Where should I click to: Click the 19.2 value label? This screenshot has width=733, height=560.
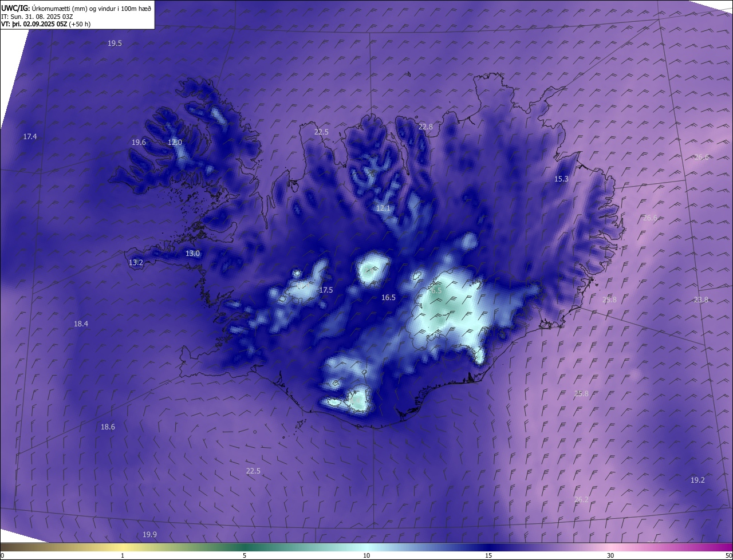click(697, 480)
